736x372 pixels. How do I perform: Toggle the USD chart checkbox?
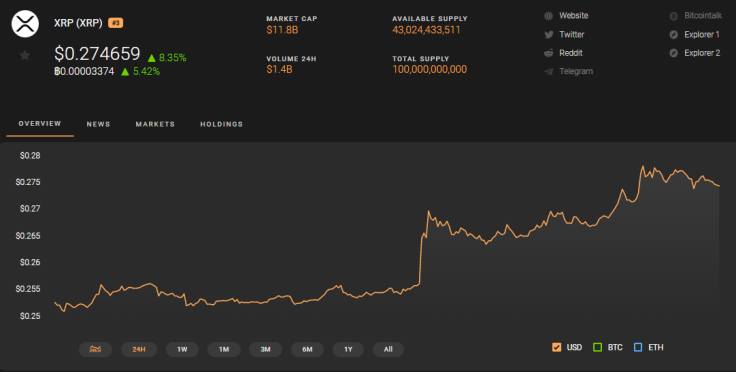557,348
